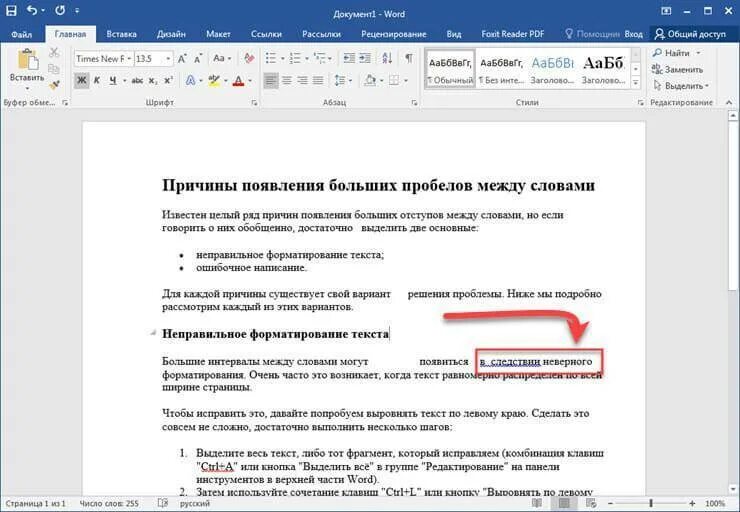The image size is (740, 512).
Task: Justify text across page width
Action: coord(318,81)
